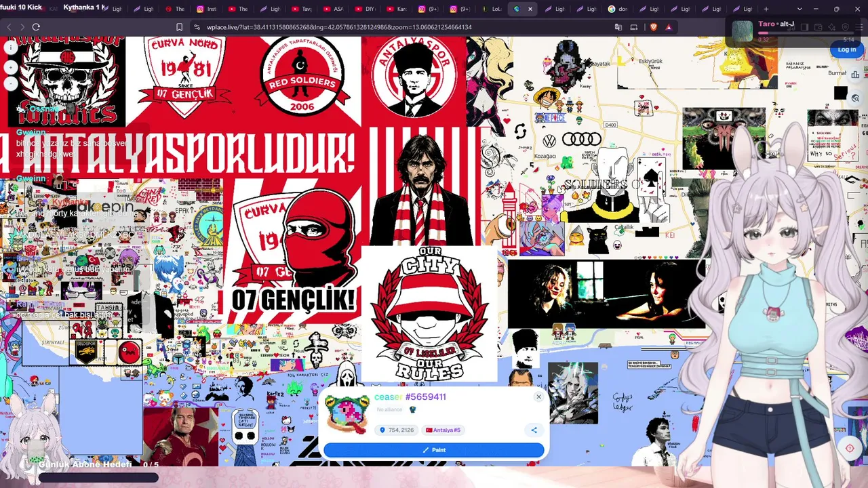Switch to the YouTube 'DIY' tab
Screen dimensions: 868x488
pyautogui.click(x=364, y=9)
